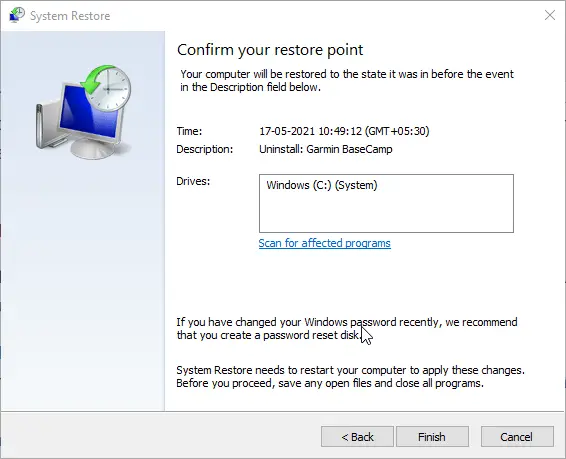Viewport: 566px width, 459px height.
Task: Click the System Restore window title text
Action: (x=70, y=16)
